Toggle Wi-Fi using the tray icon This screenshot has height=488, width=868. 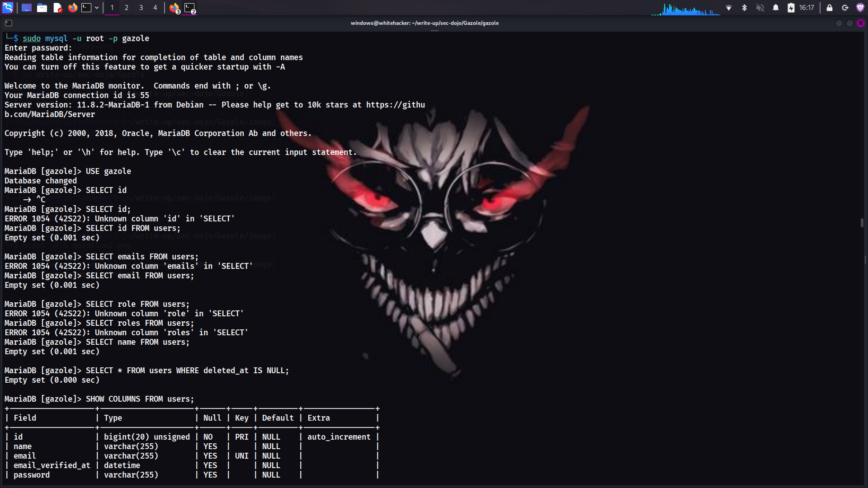[x=729, y=8]
